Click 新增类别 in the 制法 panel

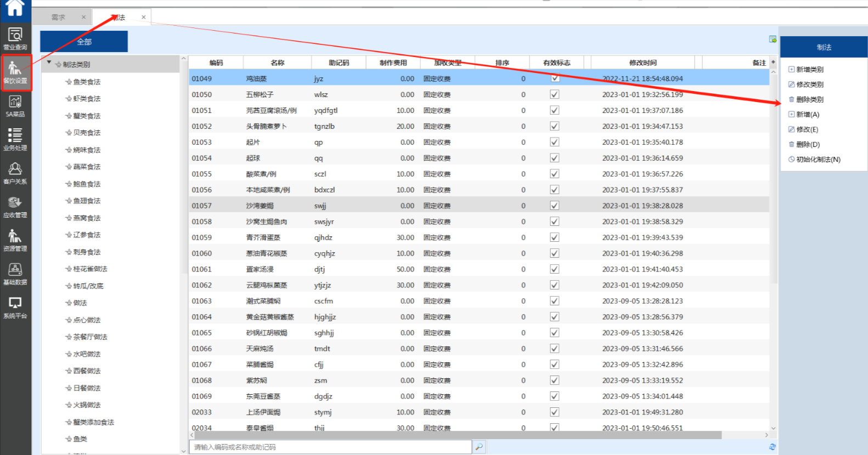pyautogui.click(x=809, y=70)
